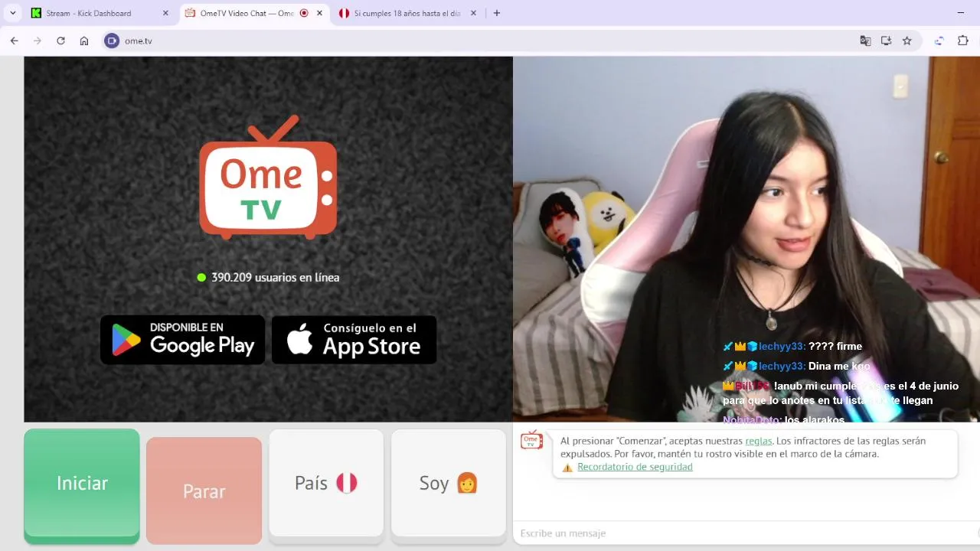Reload the current page
The height and width of the screenshot is (551, 980).
coord(60,41)
